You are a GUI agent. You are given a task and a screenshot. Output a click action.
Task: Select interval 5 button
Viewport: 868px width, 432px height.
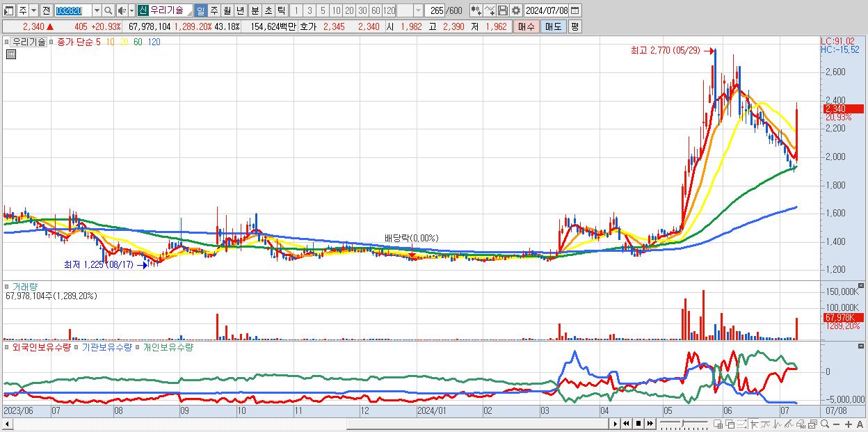click(x=323, y=10)
